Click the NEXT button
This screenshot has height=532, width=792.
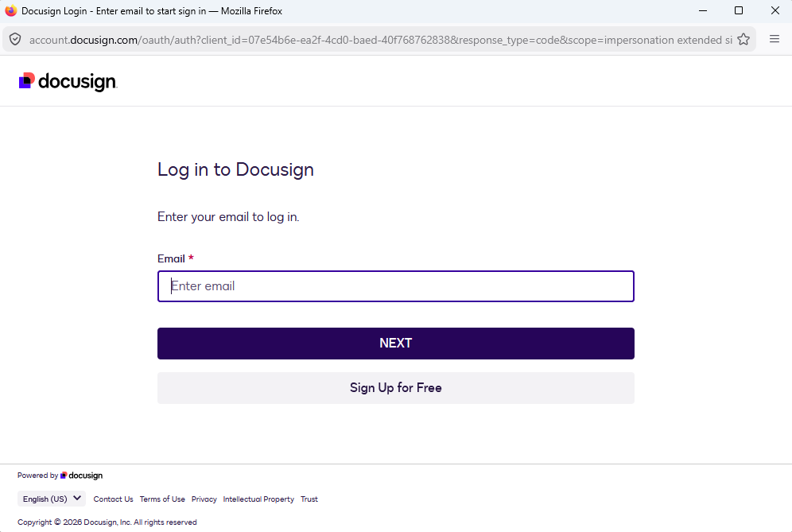tap(395, 343)
